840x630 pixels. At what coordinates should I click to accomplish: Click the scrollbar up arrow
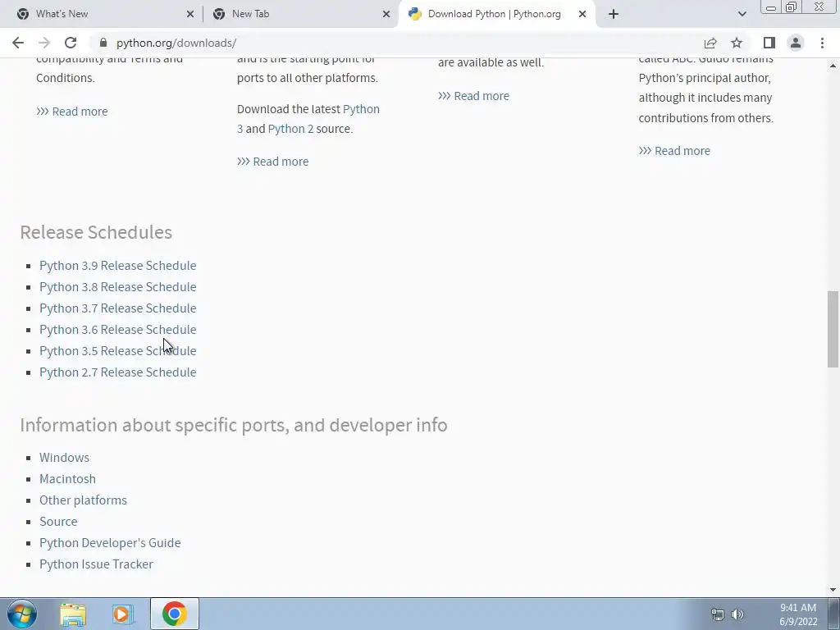(x=833, y=66)
